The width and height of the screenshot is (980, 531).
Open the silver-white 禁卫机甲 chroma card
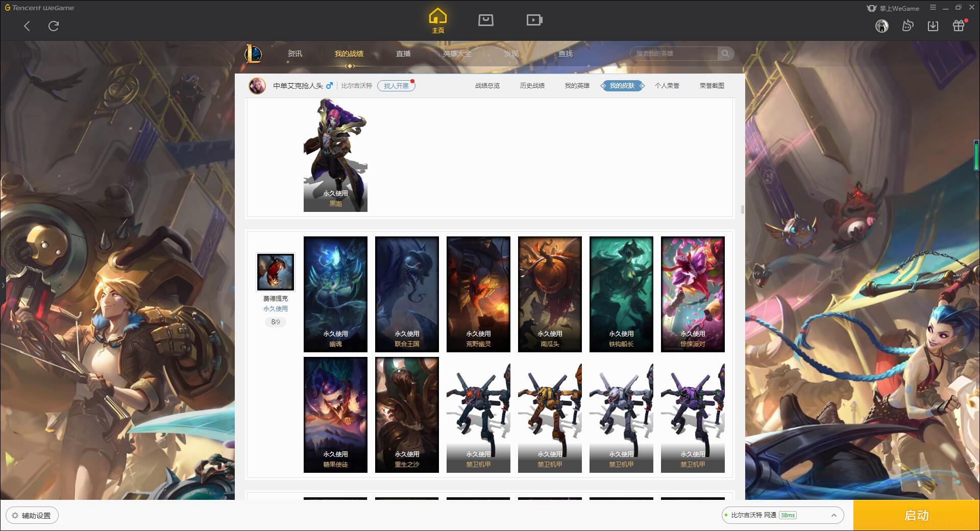(621, 415)
